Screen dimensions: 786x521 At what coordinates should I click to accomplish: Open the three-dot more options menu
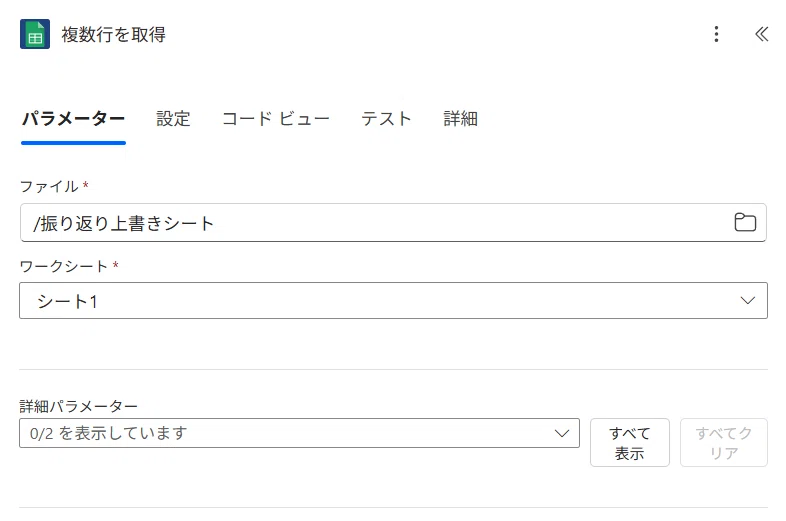716,34
